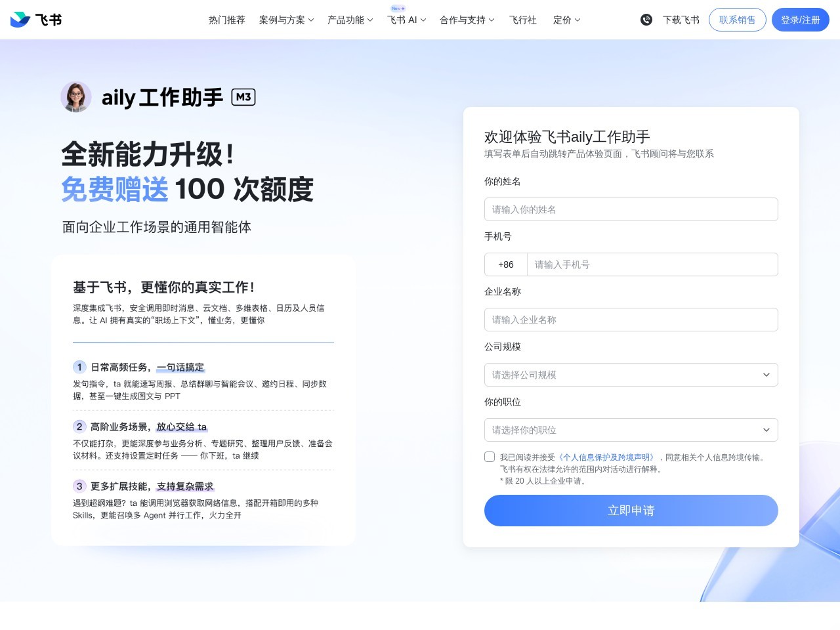Expand the 定价 menu

tap(567, 20)
